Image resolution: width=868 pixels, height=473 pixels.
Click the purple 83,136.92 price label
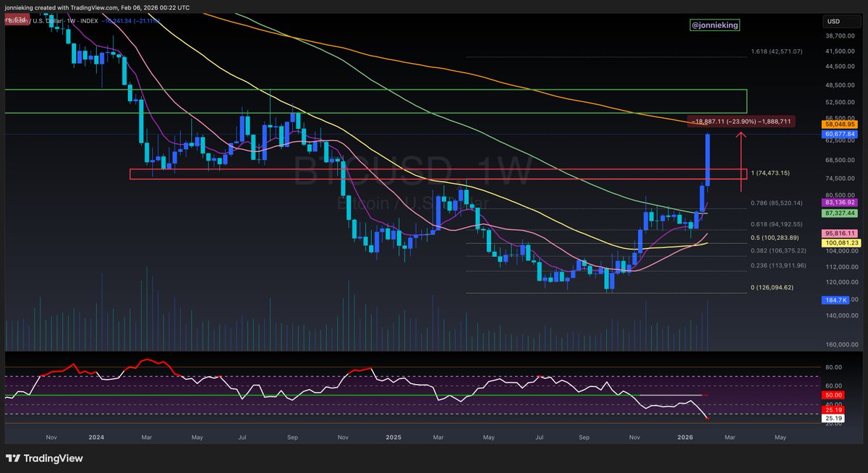pyautogui.click(x=840, y=204)
